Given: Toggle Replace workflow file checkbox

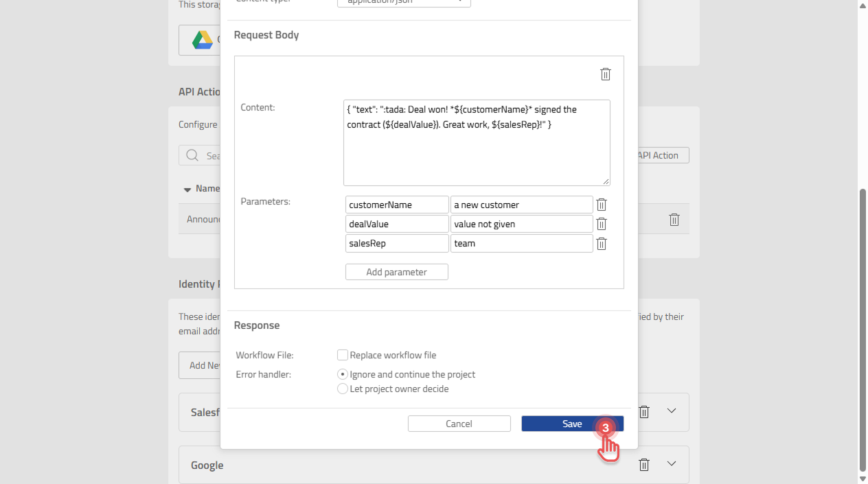Looking at the screenshot, I should (x=342, y=355).
